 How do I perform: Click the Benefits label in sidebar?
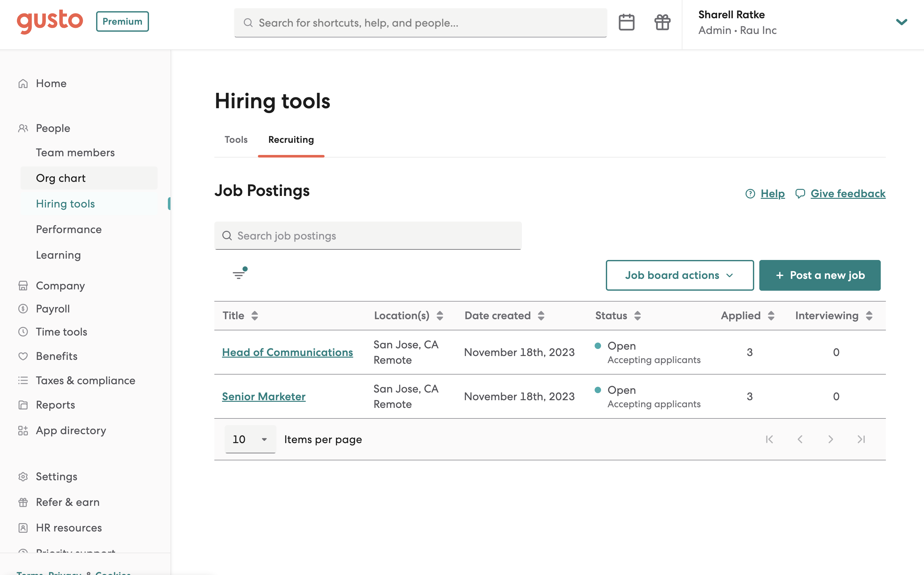[x=57, y=356]
